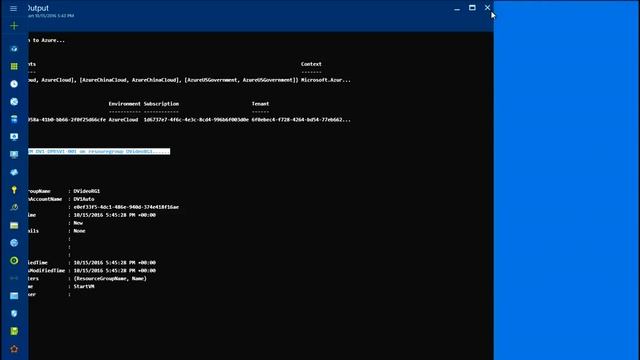Screen dimensions: 640x360
Task: Click the Output blade title
Action: click(38, 8)
